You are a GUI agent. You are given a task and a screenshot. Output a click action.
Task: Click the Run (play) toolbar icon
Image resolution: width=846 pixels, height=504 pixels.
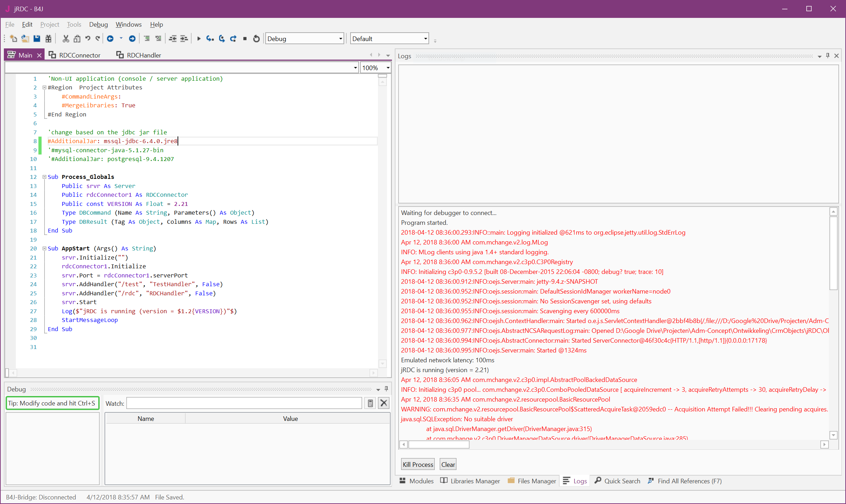199,39
